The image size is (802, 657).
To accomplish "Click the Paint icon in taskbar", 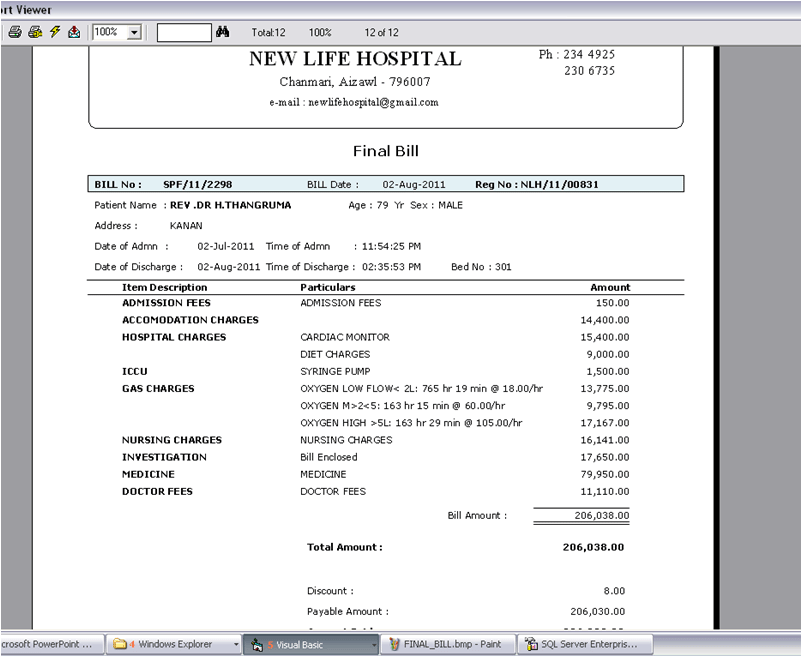I will [394, 644].
